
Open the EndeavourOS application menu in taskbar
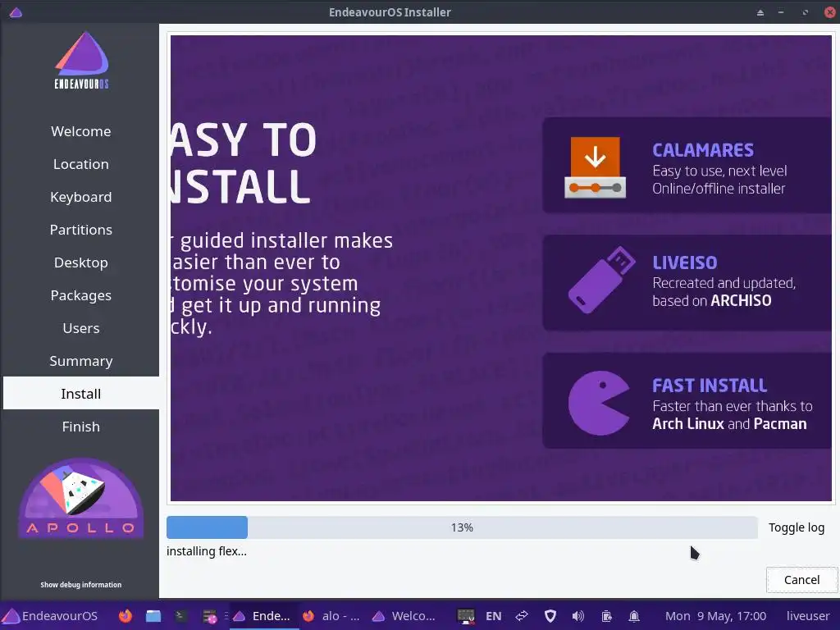(x=51, y=616)
